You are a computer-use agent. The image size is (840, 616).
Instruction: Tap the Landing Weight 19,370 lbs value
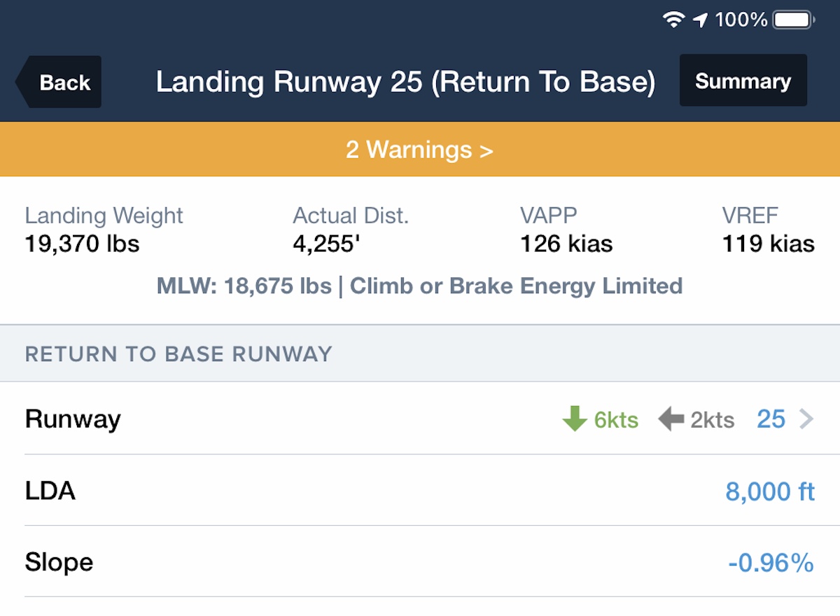tap(82, 244)
